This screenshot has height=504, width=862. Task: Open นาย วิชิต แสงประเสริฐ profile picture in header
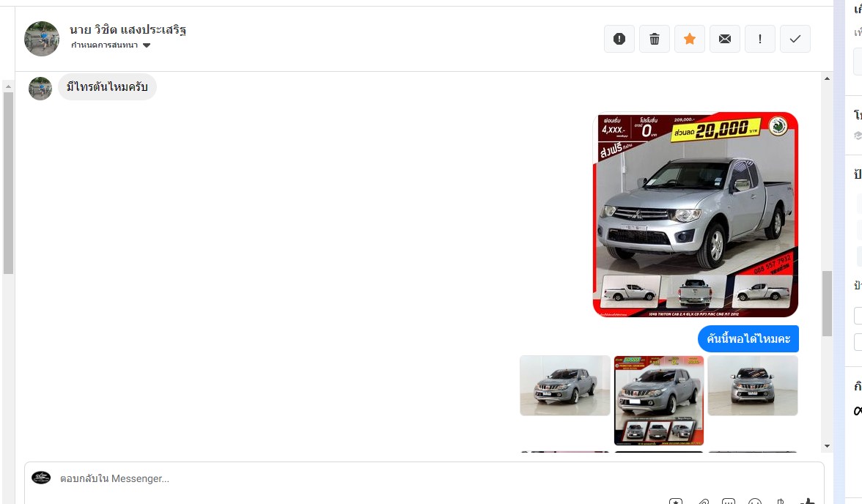click(x=42, y=39)
